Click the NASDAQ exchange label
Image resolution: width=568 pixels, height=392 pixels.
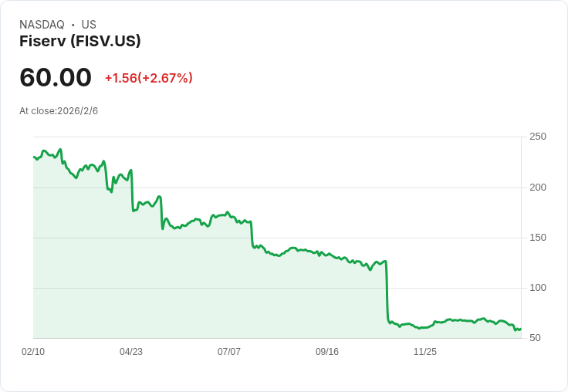(42, 25)
